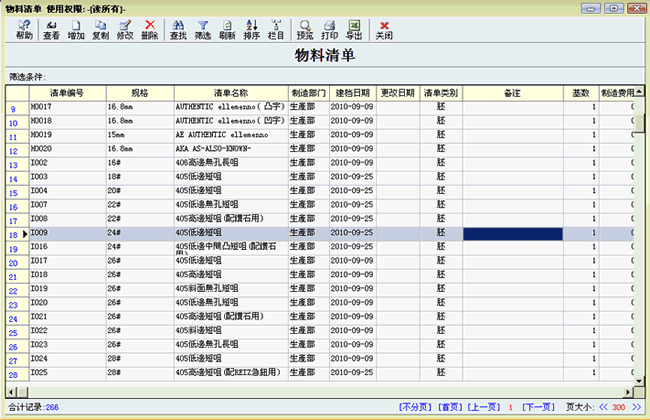Refresh the list with 刷新
The height and width of the screenshot is (420, 650).
[227, 30]
